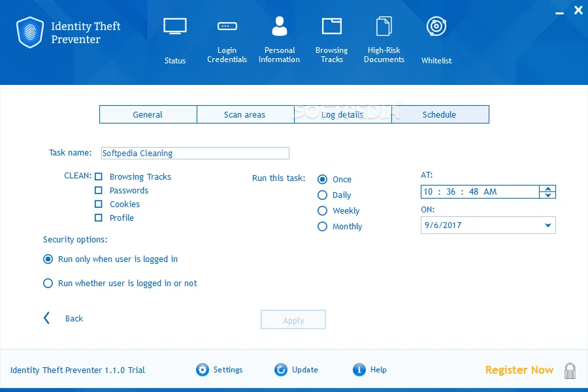Open Login Credentials section icon

click(227, 26)
